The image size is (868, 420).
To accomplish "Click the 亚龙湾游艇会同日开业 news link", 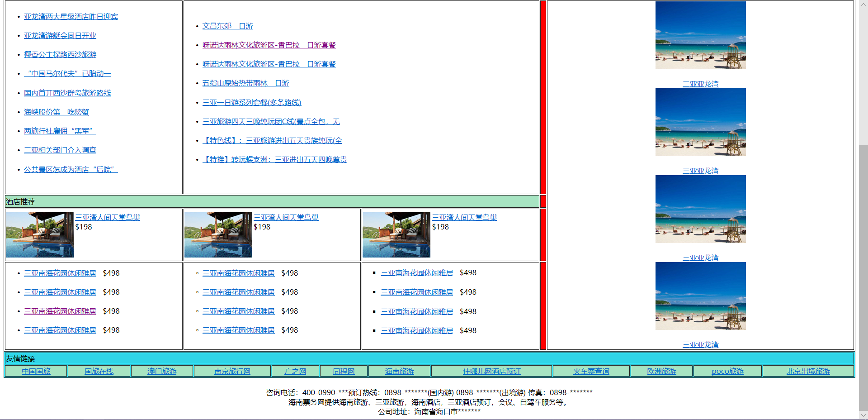I will click(60, 36).
